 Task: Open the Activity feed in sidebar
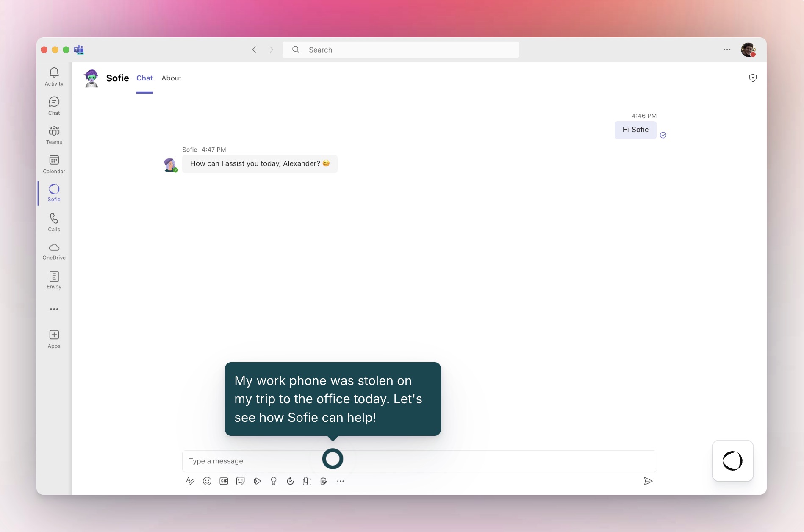(x=54, y=77)
